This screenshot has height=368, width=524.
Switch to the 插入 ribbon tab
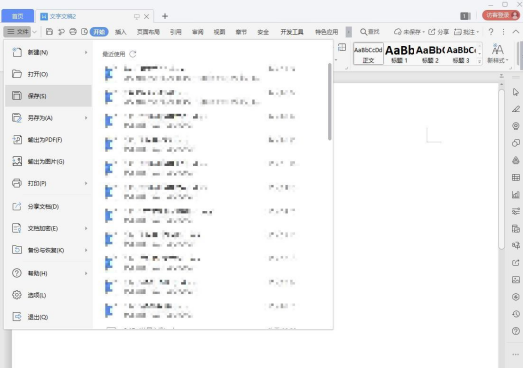click(121, 32)
